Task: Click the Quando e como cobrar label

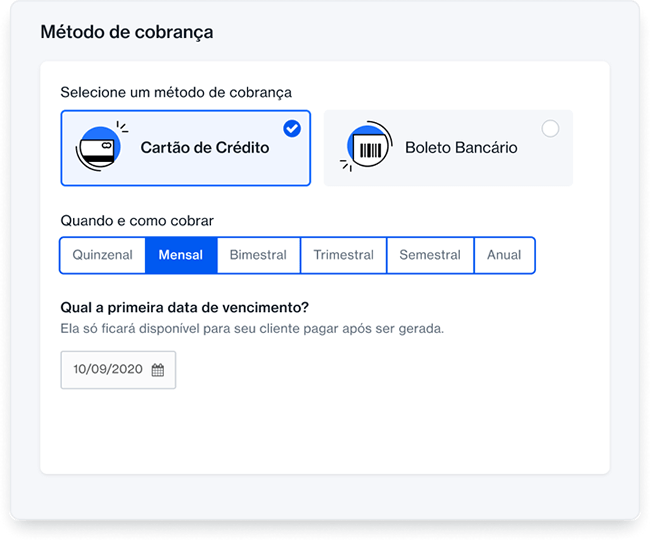Action: [x=137, y=220]
